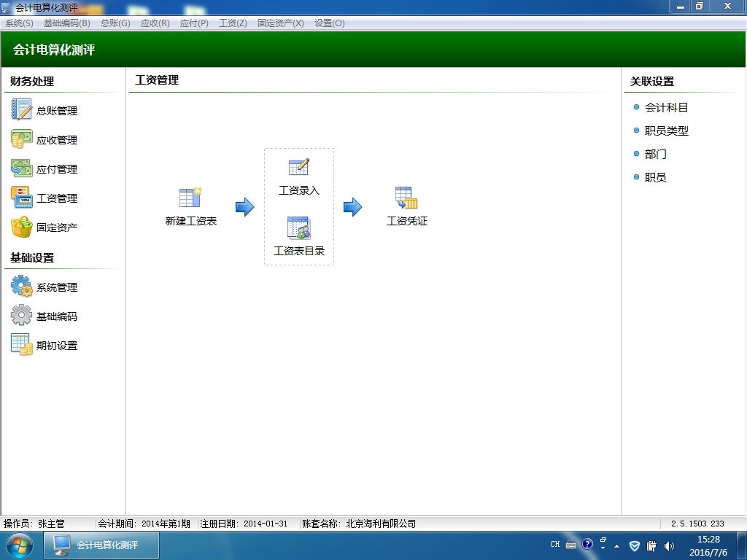Open 职员 related setting link
This screenshot has height=560, width=747.
[x=655, y=177]
